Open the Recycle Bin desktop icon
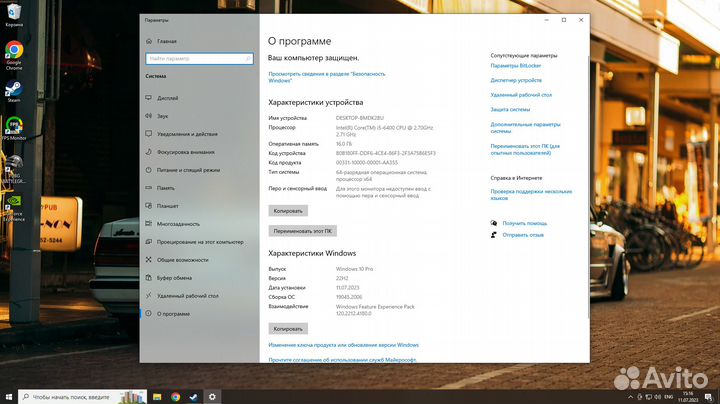The height and width of the screenshot is (404, 720). tap(14, 15)
